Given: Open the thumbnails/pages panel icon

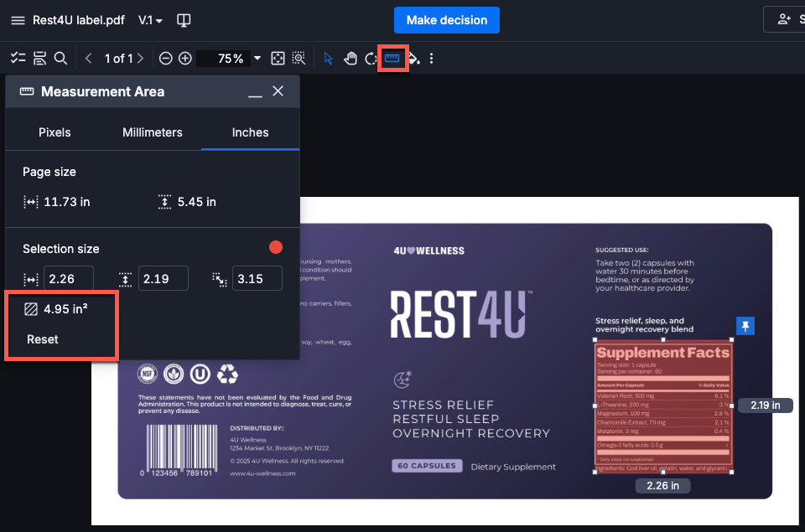Looking at the screenshot, I should pyautogui.click(x=39, y=59).
